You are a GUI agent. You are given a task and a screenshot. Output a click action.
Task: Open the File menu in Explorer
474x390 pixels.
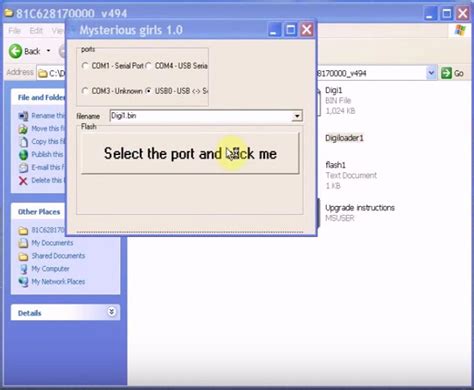14,31
